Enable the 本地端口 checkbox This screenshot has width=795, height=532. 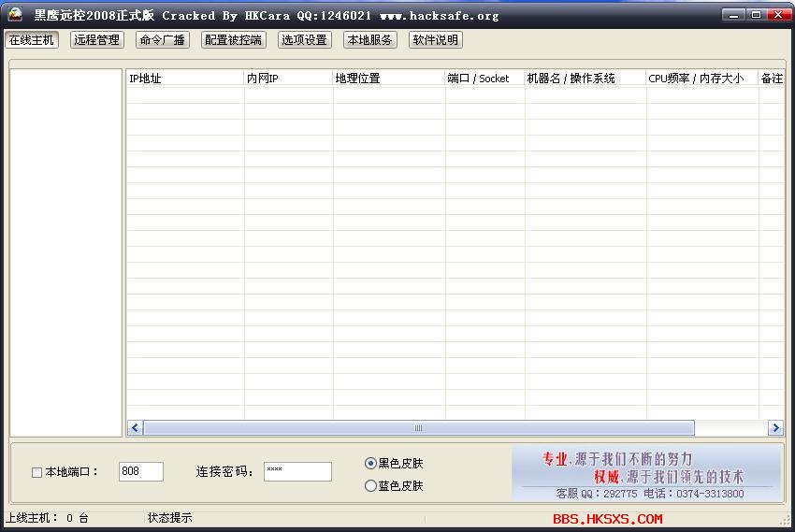(37, 472)
